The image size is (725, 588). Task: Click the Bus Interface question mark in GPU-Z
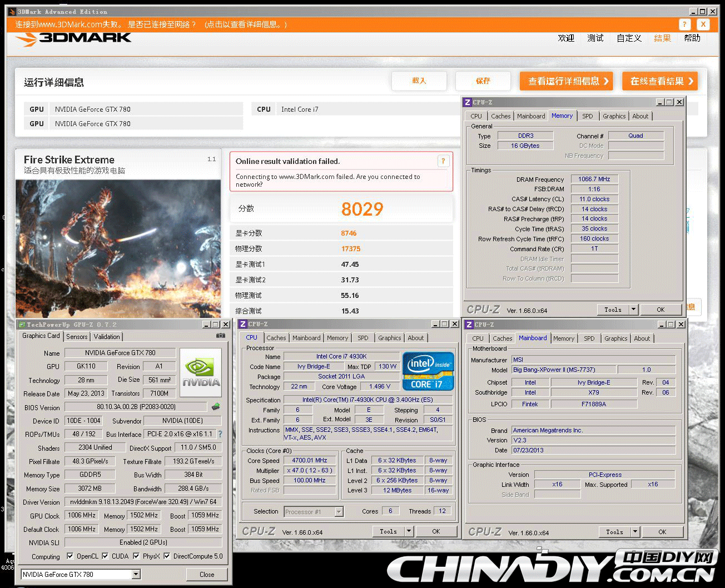click(220, 434)
